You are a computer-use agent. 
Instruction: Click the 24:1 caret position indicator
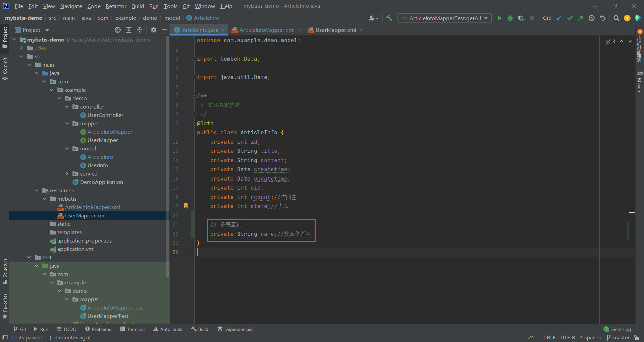coord(533,338)
